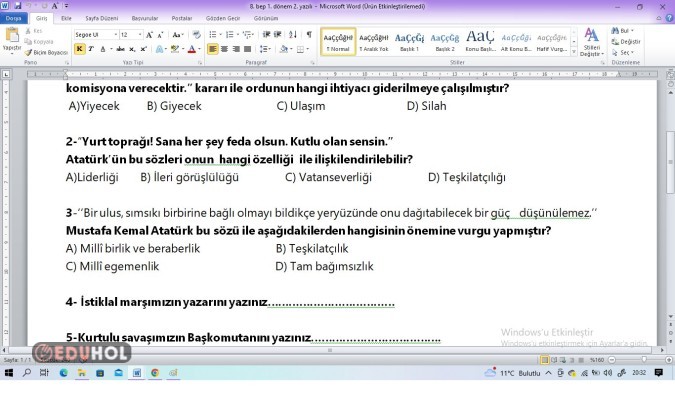This screenshot has height=395, width=675.
Task: Click the Dosya file button
Action: (x=14, y=18)
